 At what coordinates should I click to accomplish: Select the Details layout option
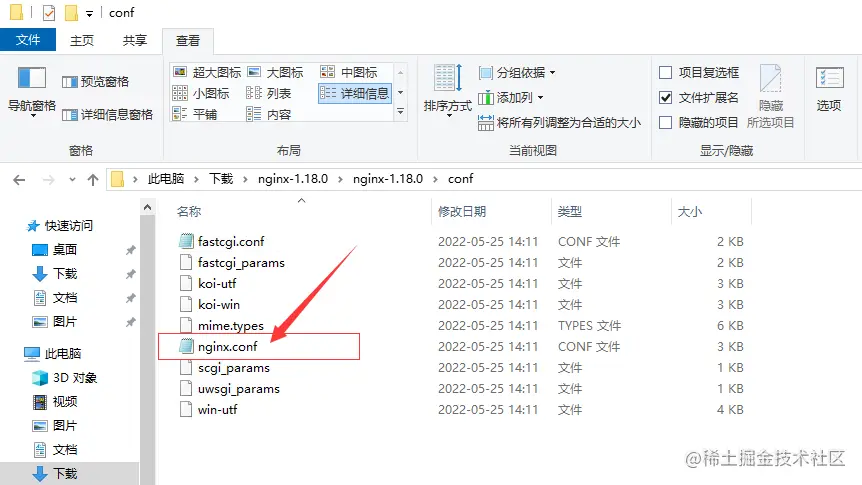[355, 93]
